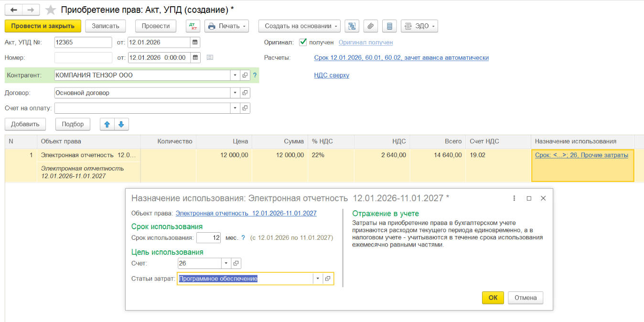
Task: Open Создать на основании menu
Action: (x=299, y=26)
